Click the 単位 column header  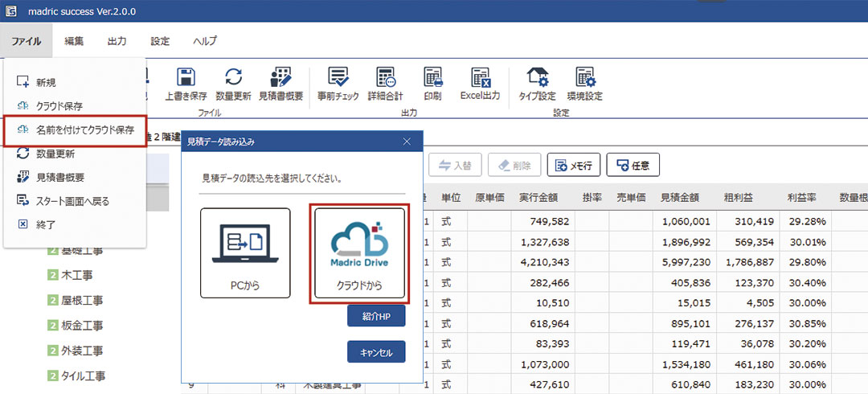point(452,198)
